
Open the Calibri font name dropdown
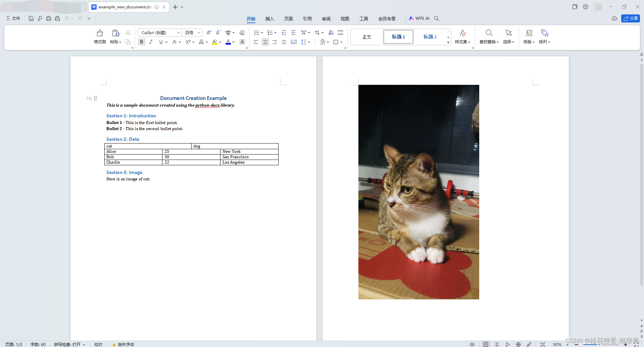point(178,33)
